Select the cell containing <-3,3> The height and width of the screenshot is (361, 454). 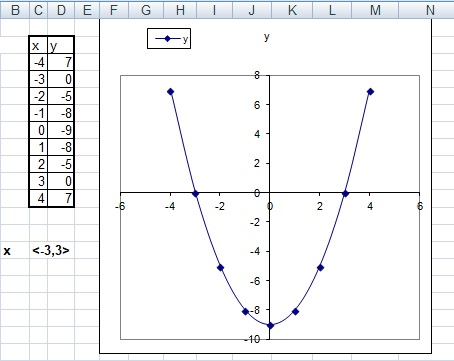pyautogui.click(x=51, y=250)
